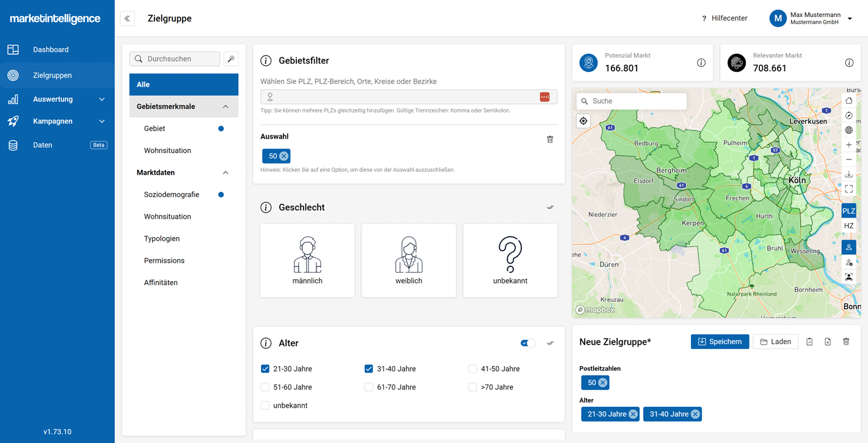This screenshot has height=443, width=868.
Task: Switch map layer to HZ mode
Action: [x=848, y=225]
